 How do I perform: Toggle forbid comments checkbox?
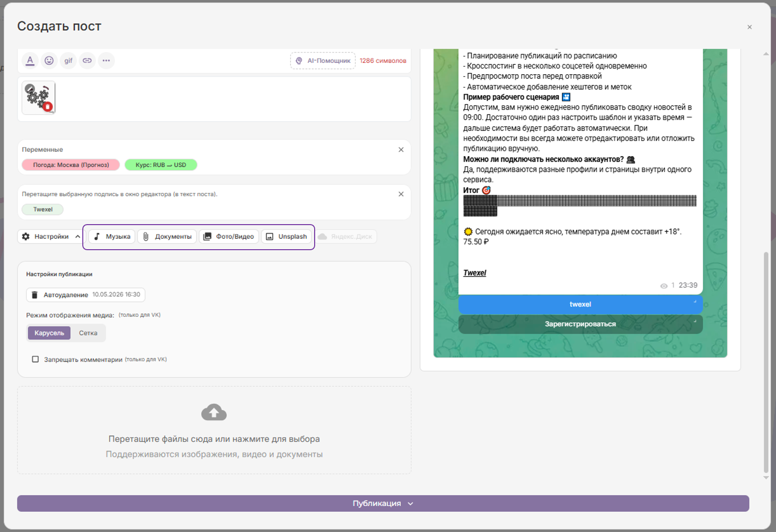point(35,359)
